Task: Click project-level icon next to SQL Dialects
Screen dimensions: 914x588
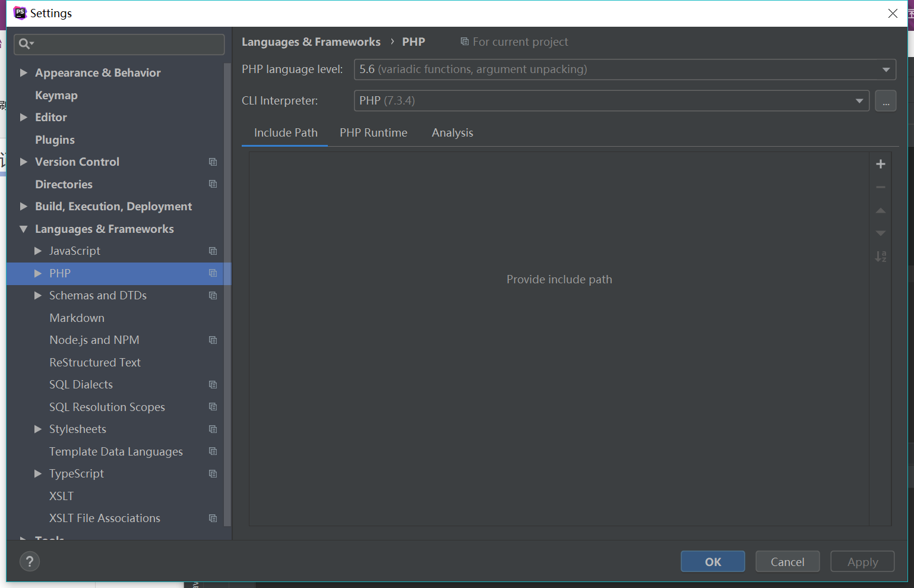Action: (213, 384)
